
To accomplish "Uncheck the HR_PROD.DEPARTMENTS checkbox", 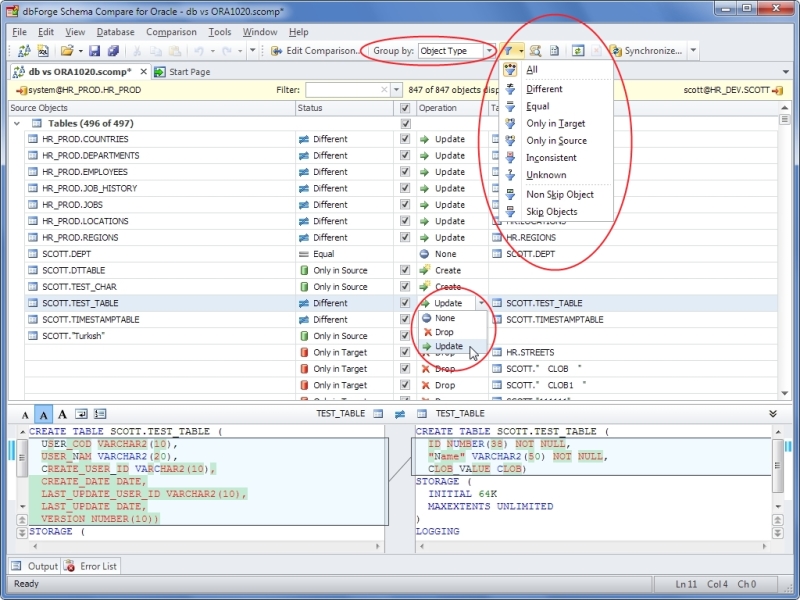I will [x=405, y=155].
